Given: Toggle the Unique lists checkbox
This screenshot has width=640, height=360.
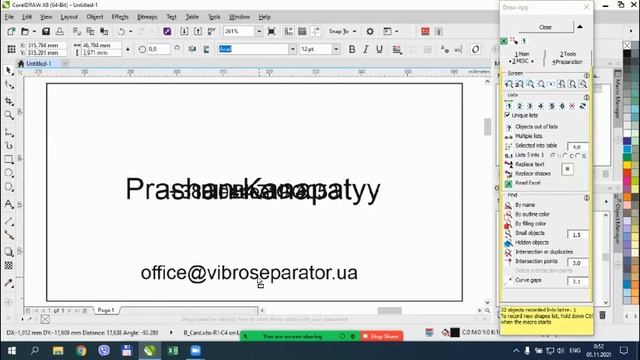Looking at the screenshot, I should point(507,116).
